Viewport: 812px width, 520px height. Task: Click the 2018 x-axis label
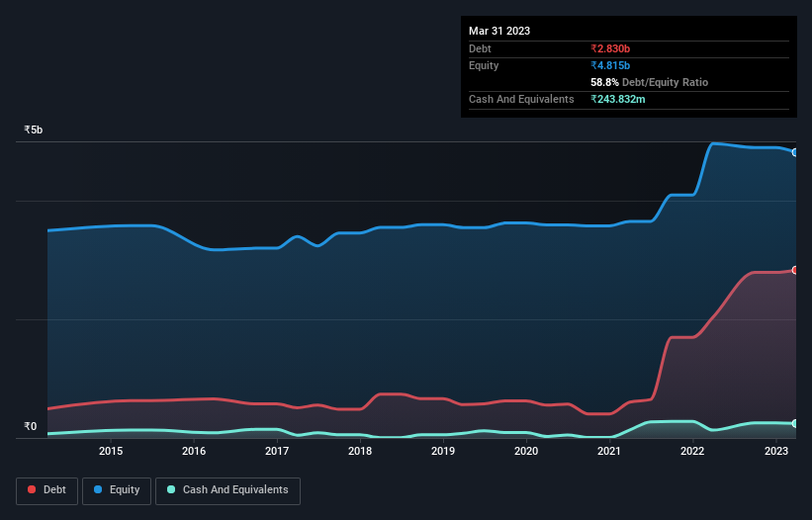[360, 451]
